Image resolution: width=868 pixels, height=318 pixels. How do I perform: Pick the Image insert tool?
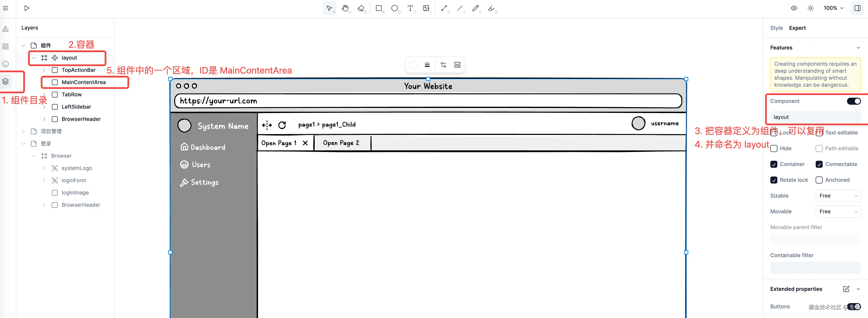point(427,8)
